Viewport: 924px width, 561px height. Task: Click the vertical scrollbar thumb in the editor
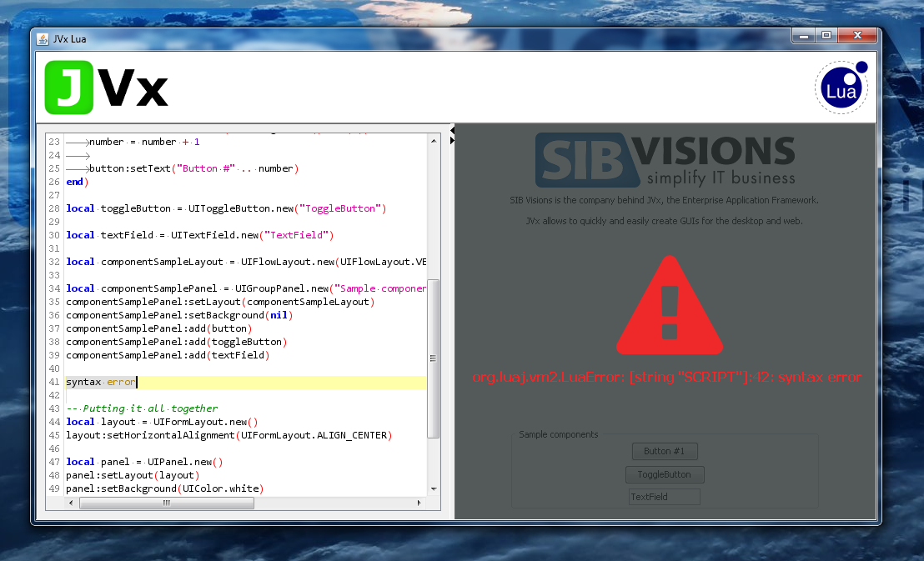pos(433,358)
